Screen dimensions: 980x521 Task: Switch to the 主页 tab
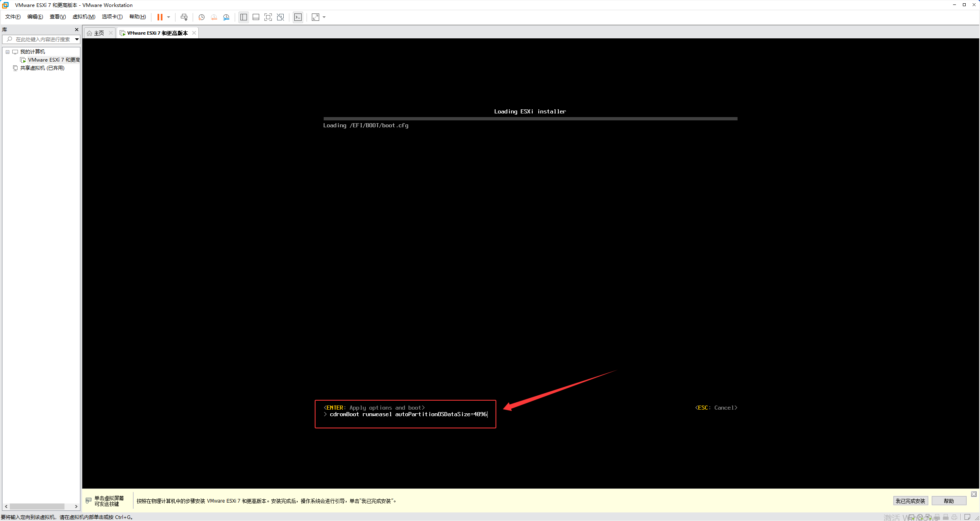click(x=98, y=33)
